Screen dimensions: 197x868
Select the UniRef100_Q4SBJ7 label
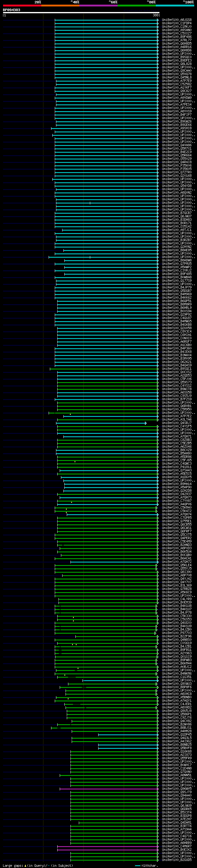pyautogui.click(x=177, y=423)
